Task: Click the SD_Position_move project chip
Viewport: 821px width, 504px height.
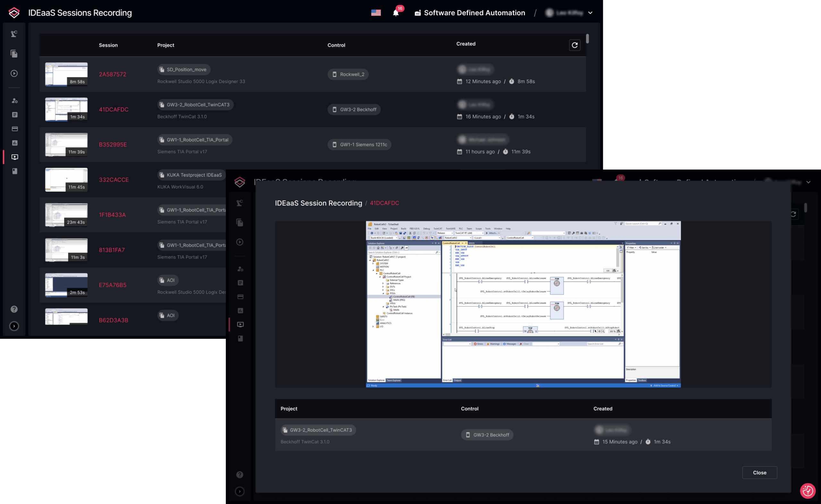Action: click(184, 70)
